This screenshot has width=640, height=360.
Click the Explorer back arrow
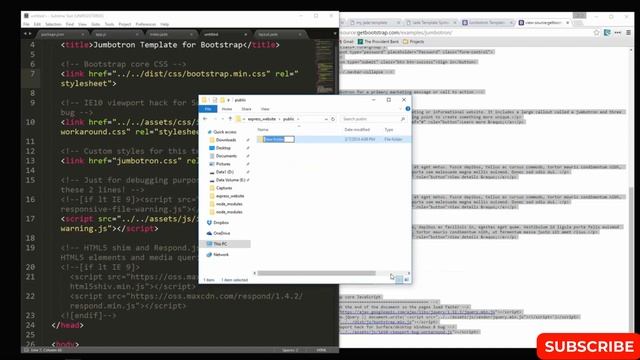[205, 119]
